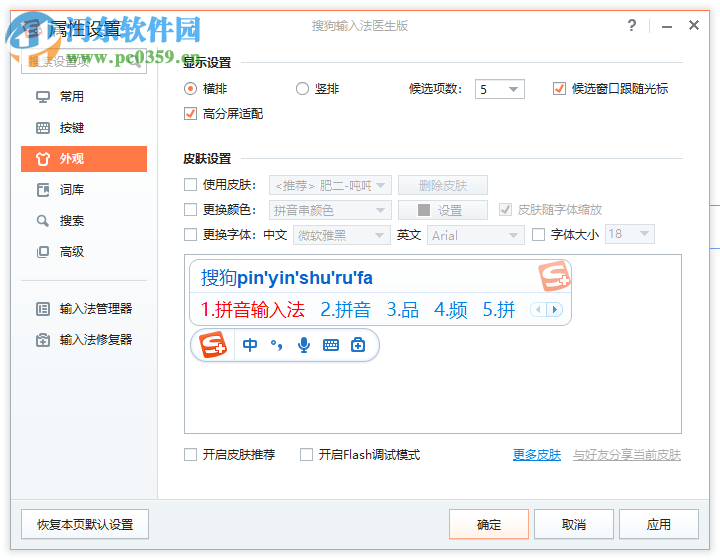Toggle 高分屏适配 checkbox
Viewport: 720px width, 560px height.
pos(190,113)
